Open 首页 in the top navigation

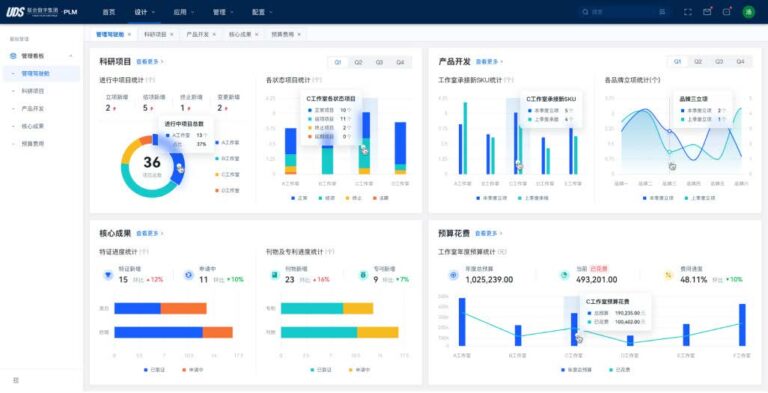point(109,12)
